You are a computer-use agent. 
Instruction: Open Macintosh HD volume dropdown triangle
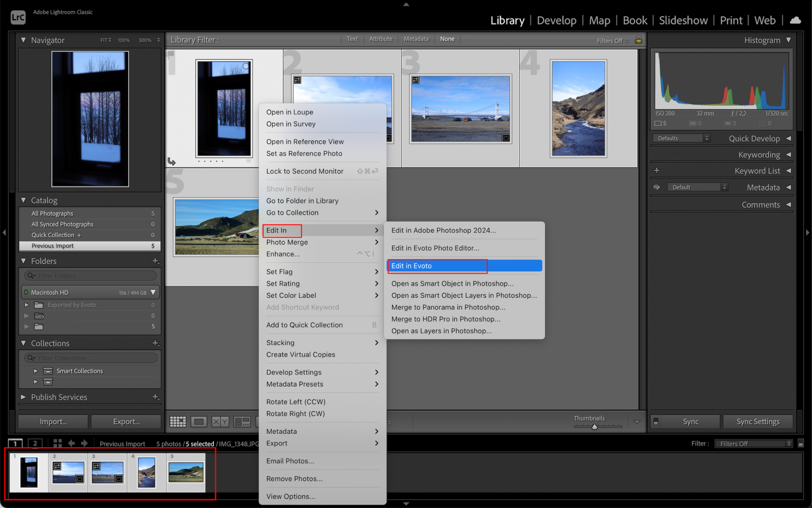pyautogui.click(x=153, y=292)
